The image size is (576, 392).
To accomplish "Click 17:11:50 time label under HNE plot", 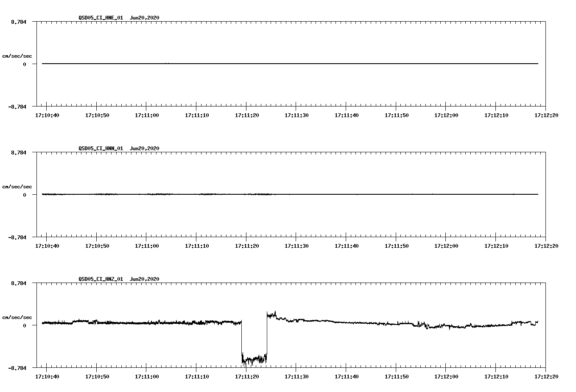I will 397,115.
